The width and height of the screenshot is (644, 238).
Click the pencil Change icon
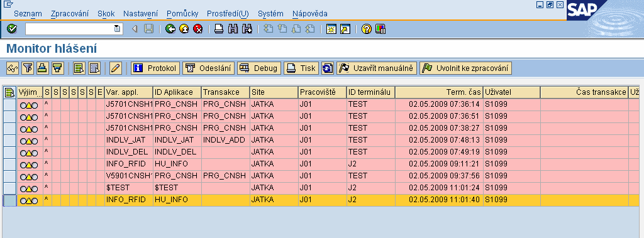pos(116,68)
